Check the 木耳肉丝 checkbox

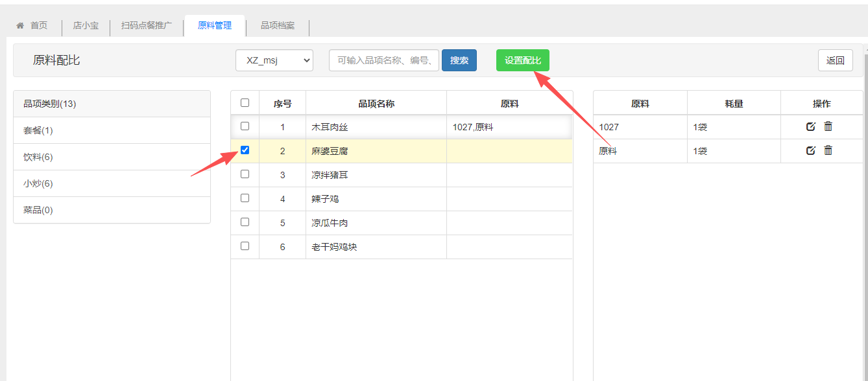click(x=245, y=126)
